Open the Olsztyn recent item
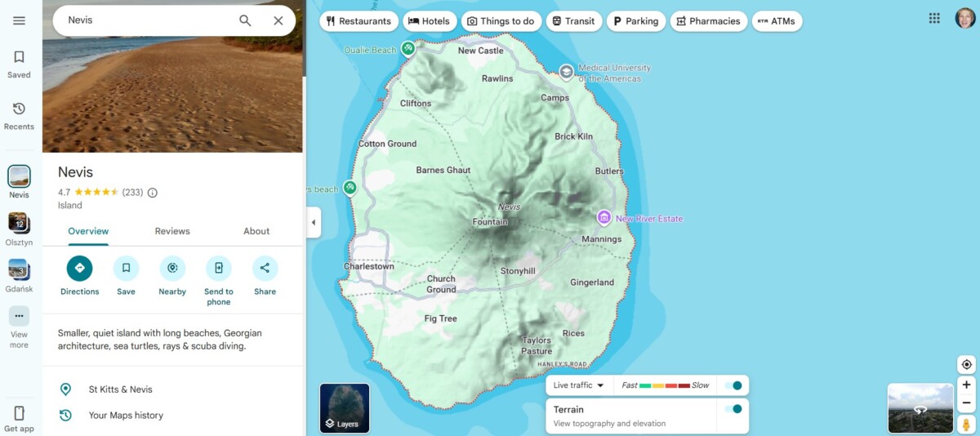The width and height of the screenshot is (980, 436). tap(19, 223)
